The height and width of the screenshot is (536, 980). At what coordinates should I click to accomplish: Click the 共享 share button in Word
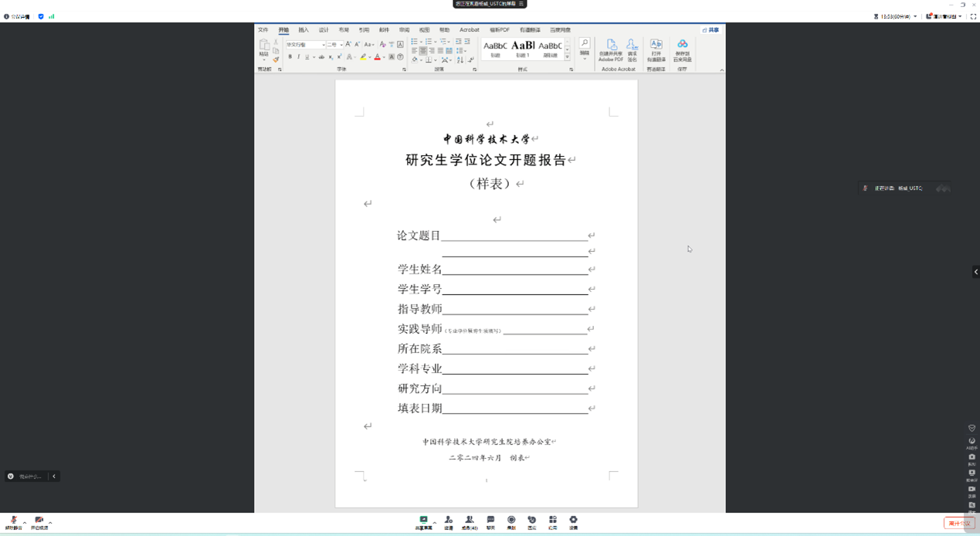click(711, 30)
